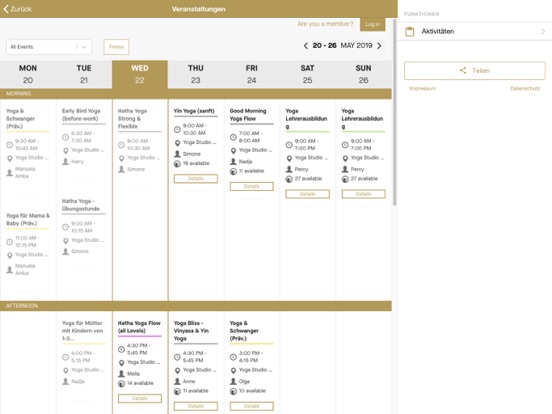Open the Datenschutz link

(x=525, y=89)
